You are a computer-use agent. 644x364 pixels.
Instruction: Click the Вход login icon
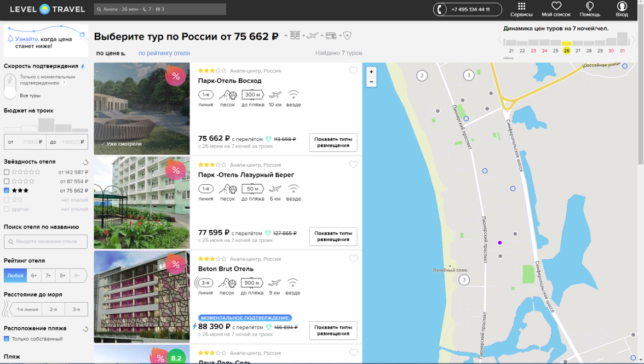tap(622, 9)
